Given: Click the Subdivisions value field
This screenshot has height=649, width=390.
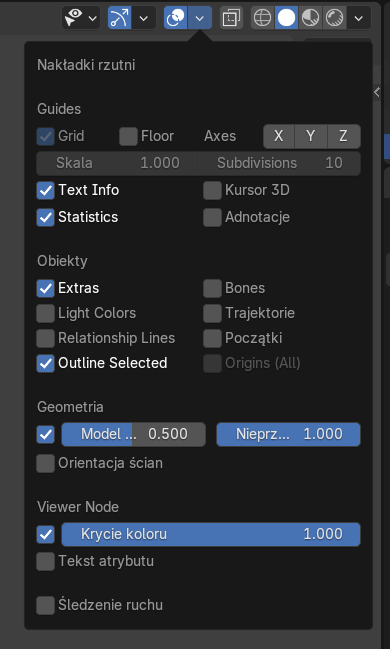Looking at the screenshot, I should 279,163.
